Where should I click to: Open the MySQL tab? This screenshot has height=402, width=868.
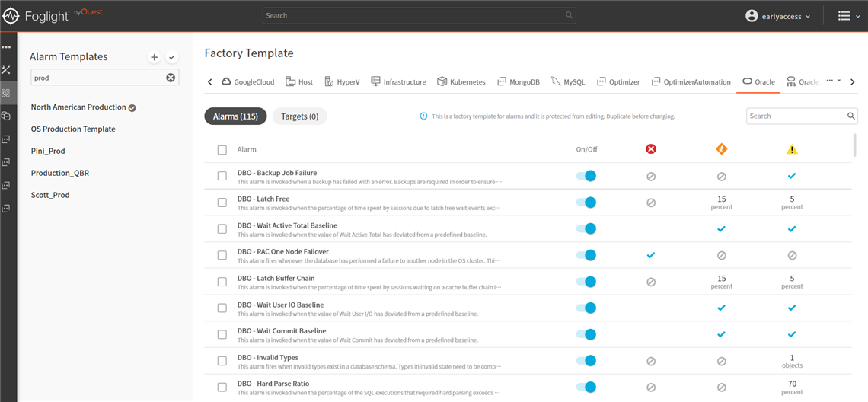(x=567, y=81)
